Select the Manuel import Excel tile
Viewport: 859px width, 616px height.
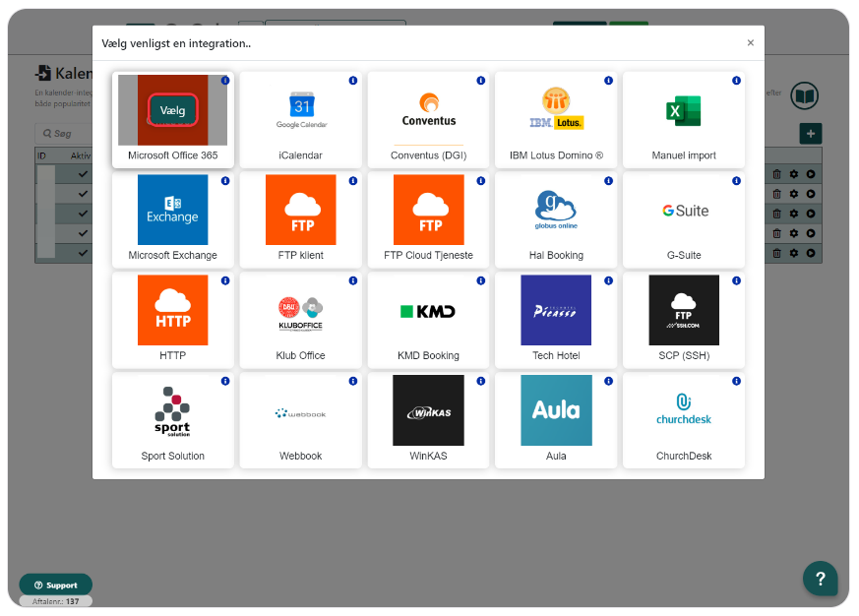pos(684,119)
